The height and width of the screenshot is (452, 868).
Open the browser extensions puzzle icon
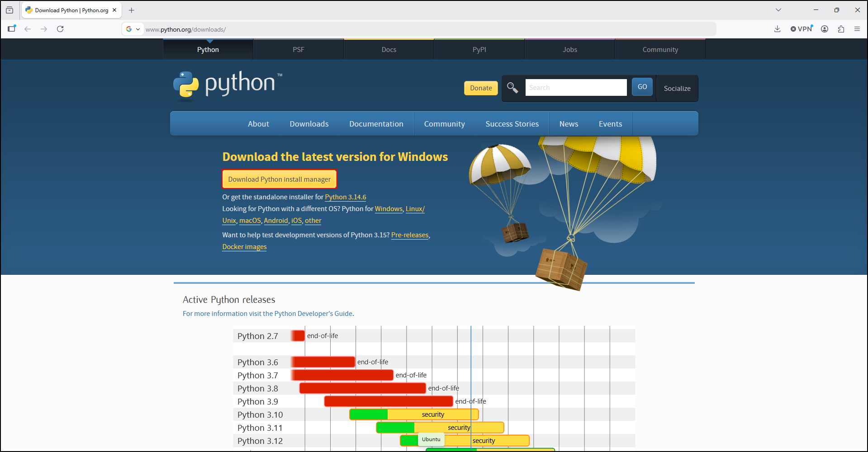pyautogui.click(x=841, y=29)
